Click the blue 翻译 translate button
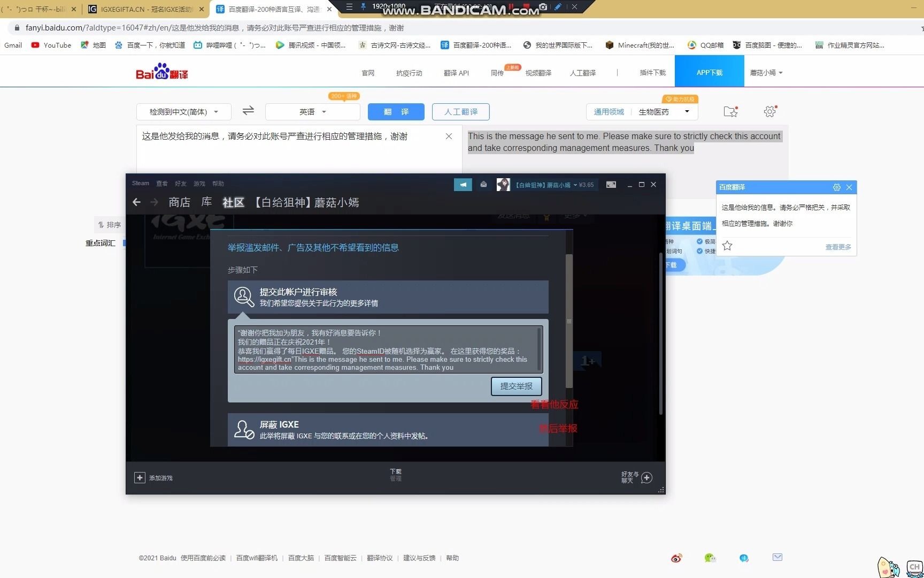 pos(396,112)
